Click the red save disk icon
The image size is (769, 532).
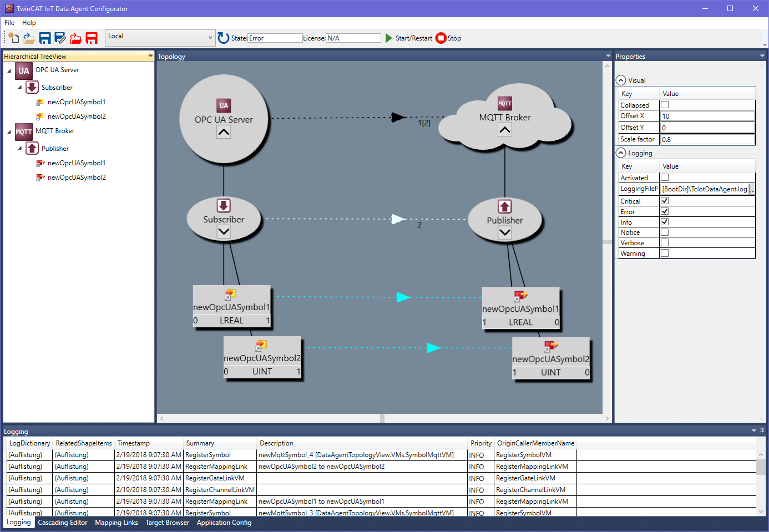92,38
